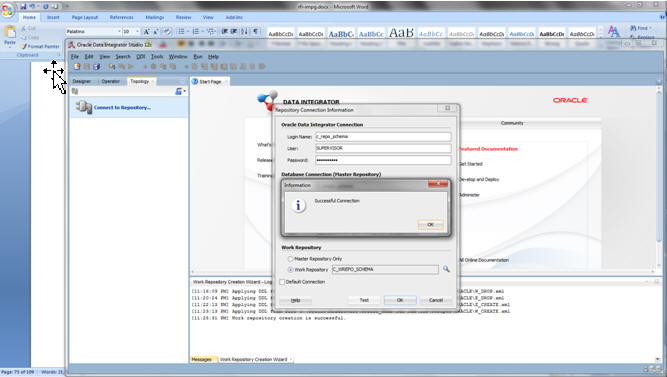Click the Format Painter tool
667x377 pixels.
40,46
